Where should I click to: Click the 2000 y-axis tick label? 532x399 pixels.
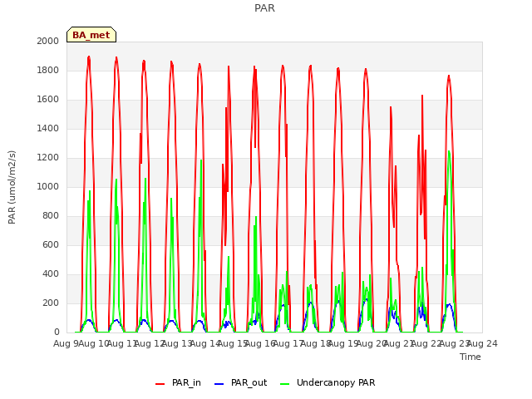click(x=48, y=41)
